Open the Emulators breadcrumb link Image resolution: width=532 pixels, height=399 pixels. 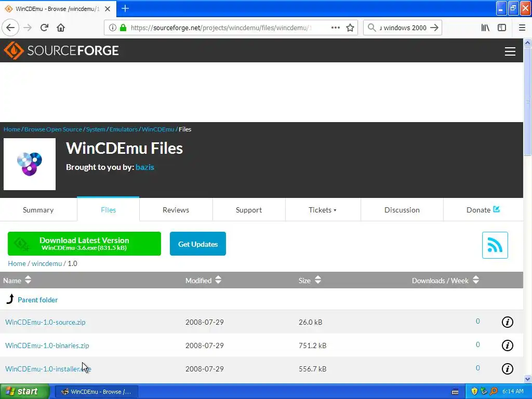[x=124, y=129]
